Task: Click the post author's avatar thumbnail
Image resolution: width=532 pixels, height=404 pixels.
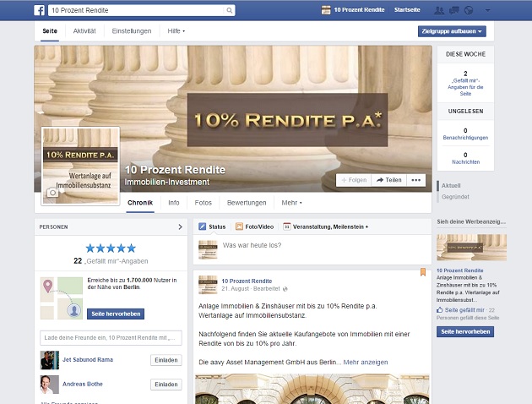Action: point(208,285)
